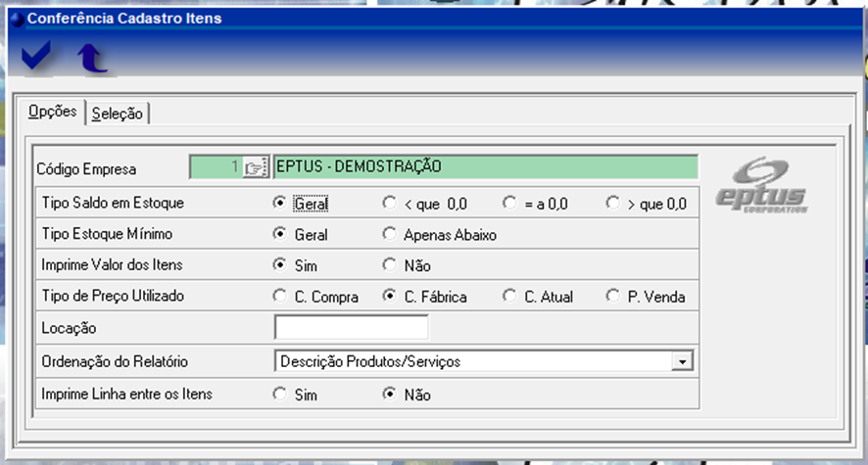Select C. Atual price type
This screenshot has height=465, width=868.
click(508, 296)
